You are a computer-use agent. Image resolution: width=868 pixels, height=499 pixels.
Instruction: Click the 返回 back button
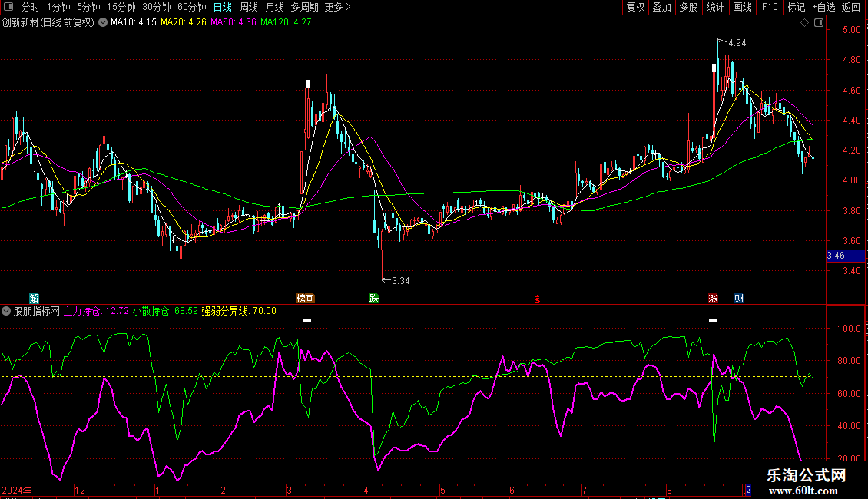point(851,8)
